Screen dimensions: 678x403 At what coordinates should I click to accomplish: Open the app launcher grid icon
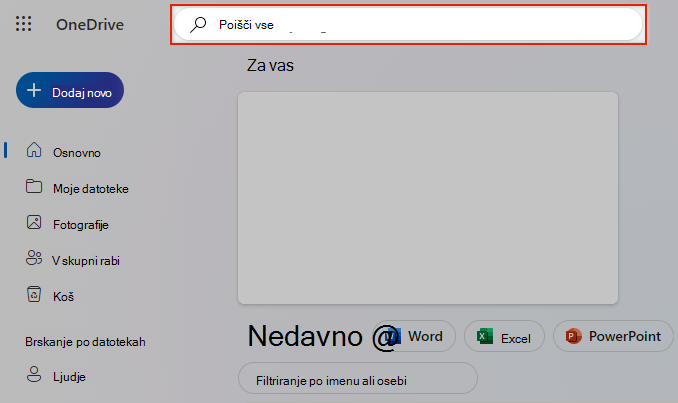coord(23,24)
